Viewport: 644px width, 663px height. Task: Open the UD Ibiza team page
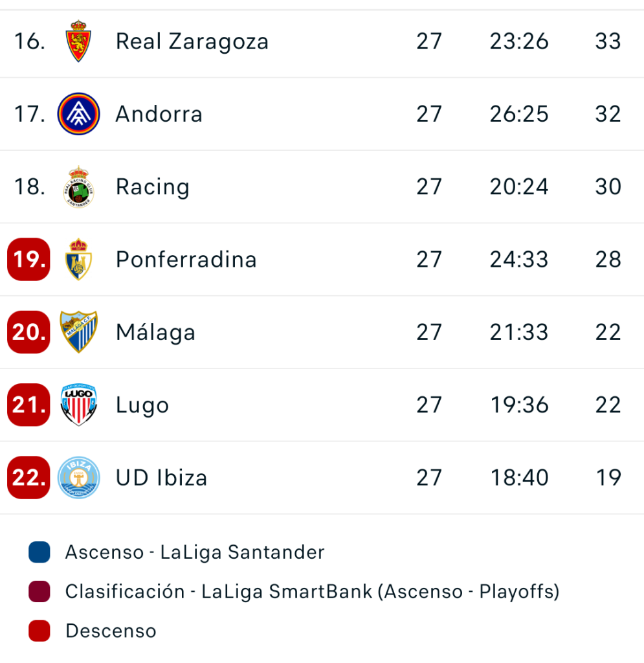[161, 478]
